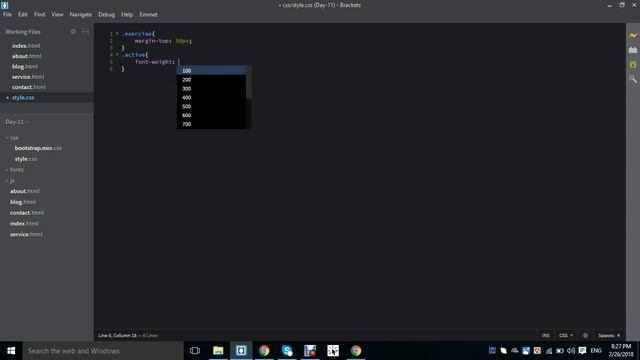This screenshot has width=640, height=360.
Task: Open the Emmet menu
Action: (x=148, y=14)
